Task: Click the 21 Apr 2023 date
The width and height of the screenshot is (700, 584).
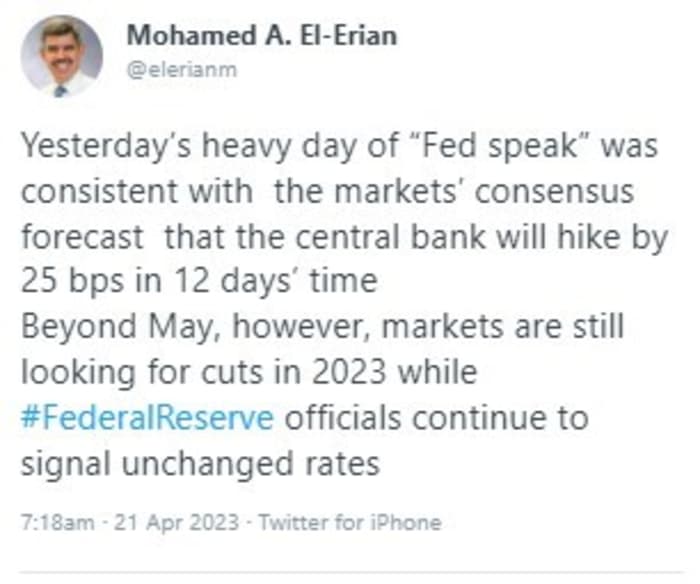Action: [176, 522]
